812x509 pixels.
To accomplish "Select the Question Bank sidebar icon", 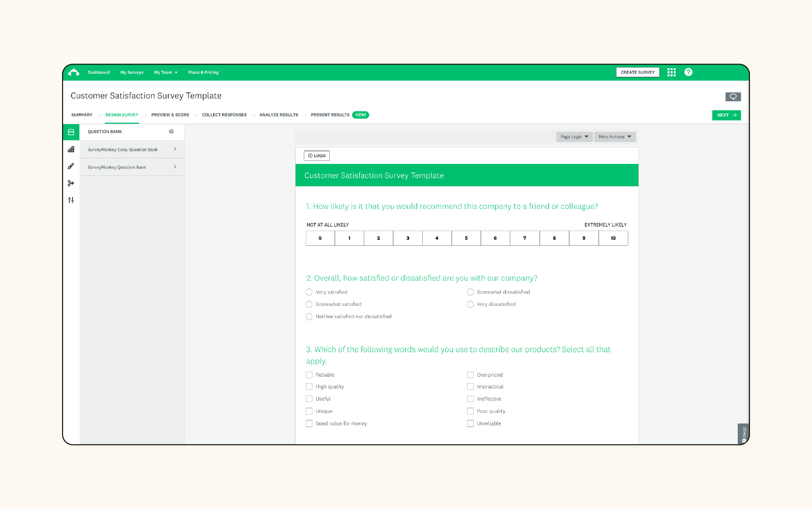I will click(71, 132).
